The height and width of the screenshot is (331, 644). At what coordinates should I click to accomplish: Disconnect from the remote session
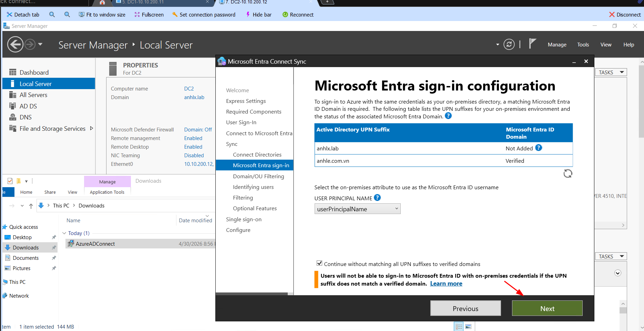tap(625, 14)
